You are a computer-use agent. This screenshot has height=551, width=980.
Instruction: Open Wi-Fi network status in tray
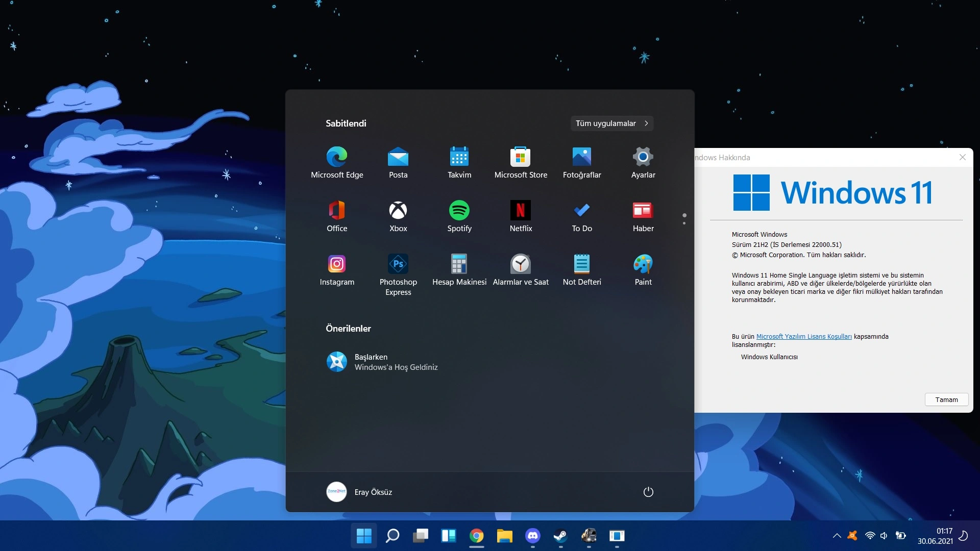870,536
